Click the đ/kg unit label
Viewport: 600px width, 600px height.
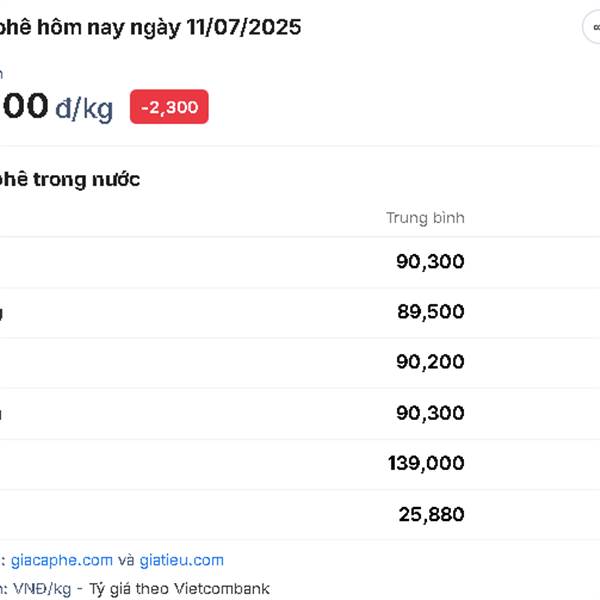point(84,108)
